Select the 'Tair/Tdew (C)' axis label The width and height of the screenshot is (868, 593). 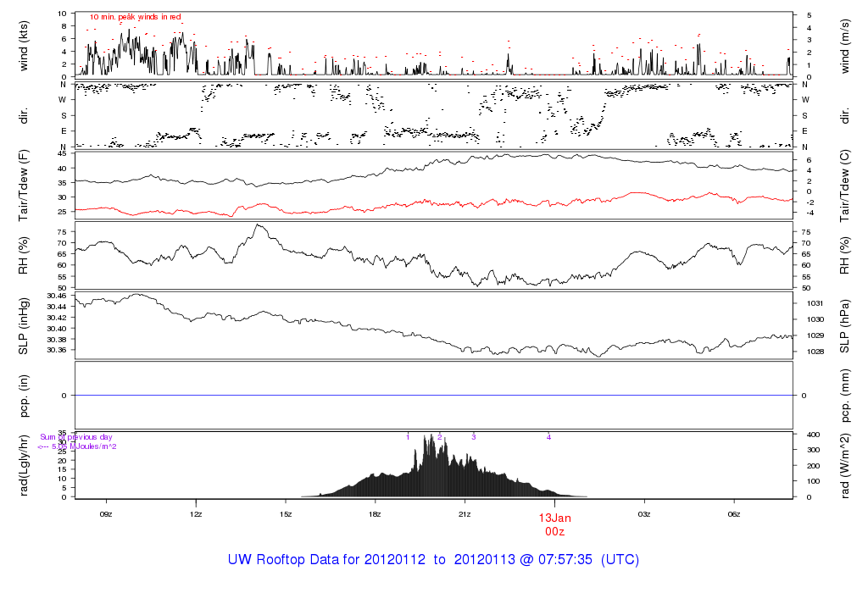[845, 186]
